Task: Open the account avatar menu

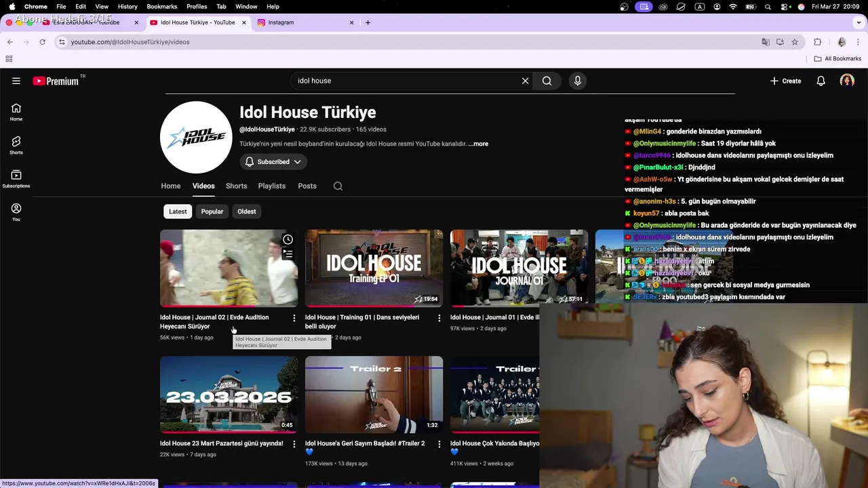Action: click(847, 81)
